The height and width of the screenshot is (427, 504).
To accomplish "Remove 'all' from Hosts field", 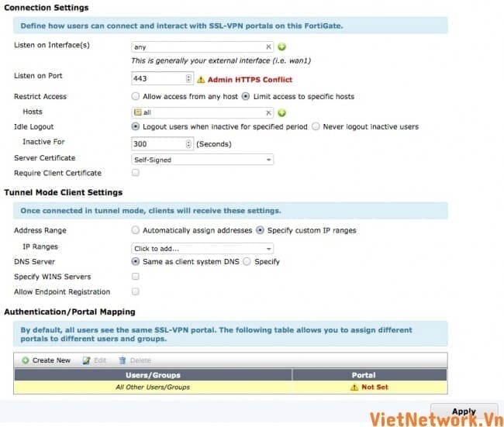I will click(268, 113).
